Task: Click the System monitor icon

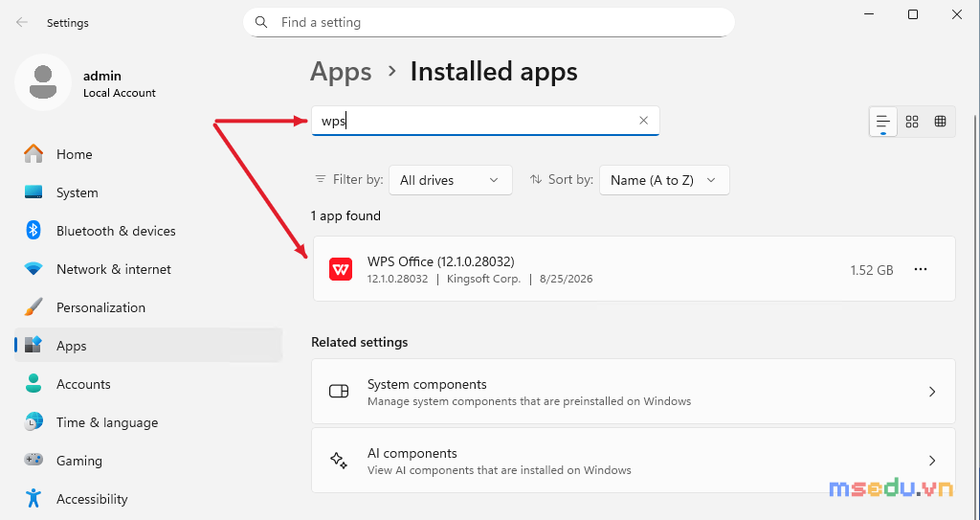Action: [x=33, y=192]
